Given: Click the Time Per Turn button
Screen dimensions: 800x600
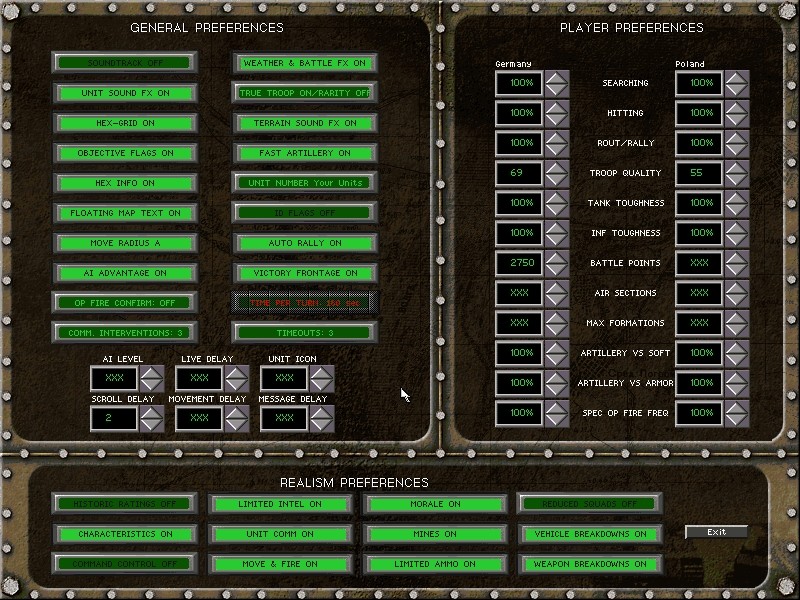Looking at the screenshot, I should (x=305, y=303).
